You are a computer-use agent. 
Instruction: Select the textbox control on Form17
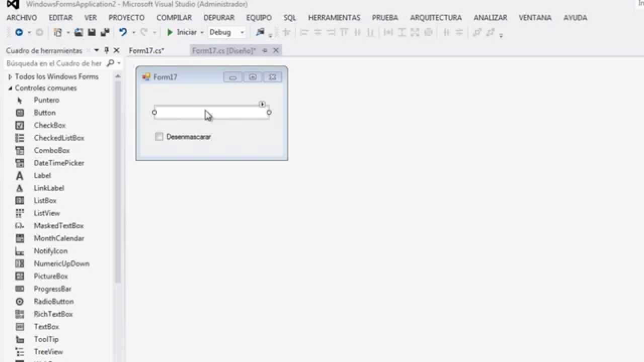pos(211,112)
